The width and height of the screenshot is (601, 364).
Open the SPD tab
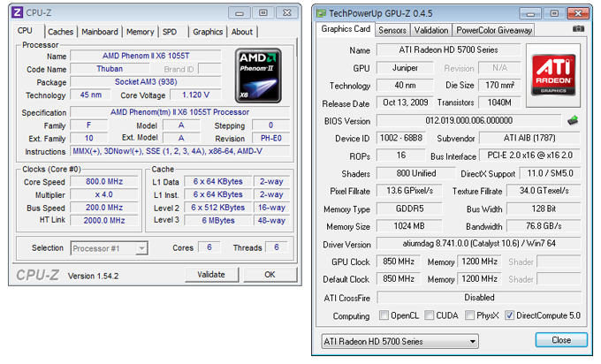click(x=170, y=32)
